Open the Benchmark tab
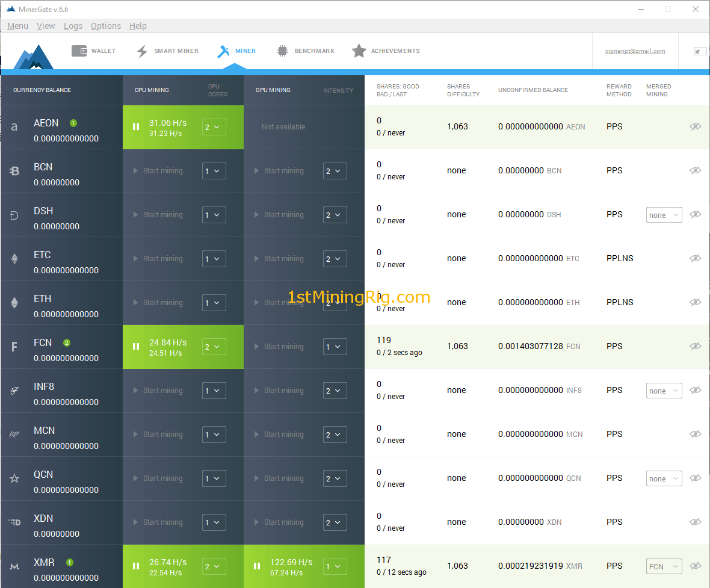The width and height of the screenshot is (710, 588). pos(306,51)
